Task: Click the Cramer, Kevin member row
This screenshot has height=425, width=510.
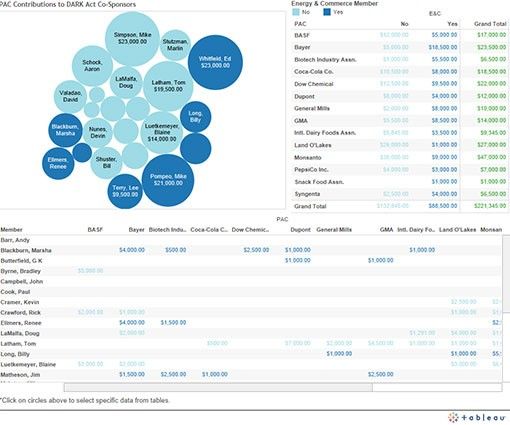Action: point(251,302)
